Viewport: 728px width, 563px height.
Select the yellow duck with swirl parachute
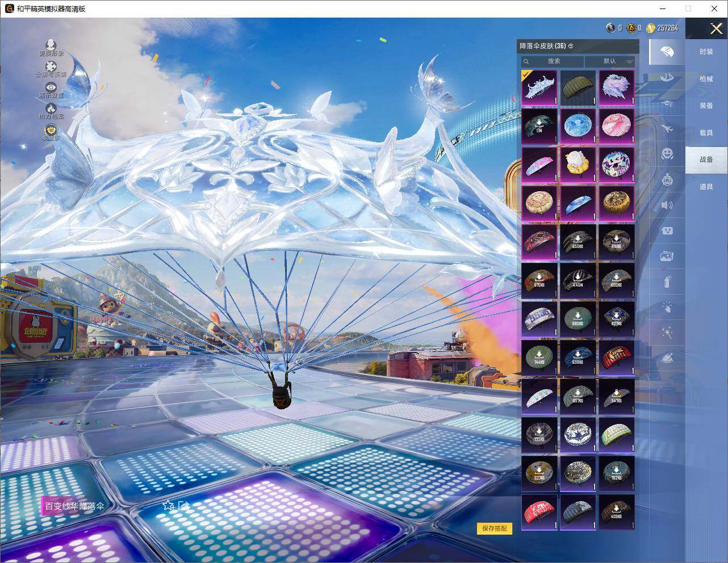[578, 165]
